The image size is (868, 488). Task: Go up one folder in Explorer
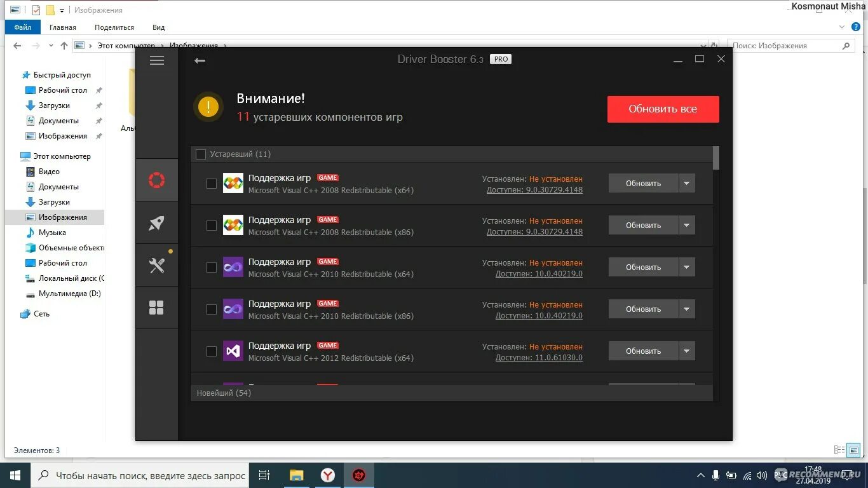[x=64, y=46]
